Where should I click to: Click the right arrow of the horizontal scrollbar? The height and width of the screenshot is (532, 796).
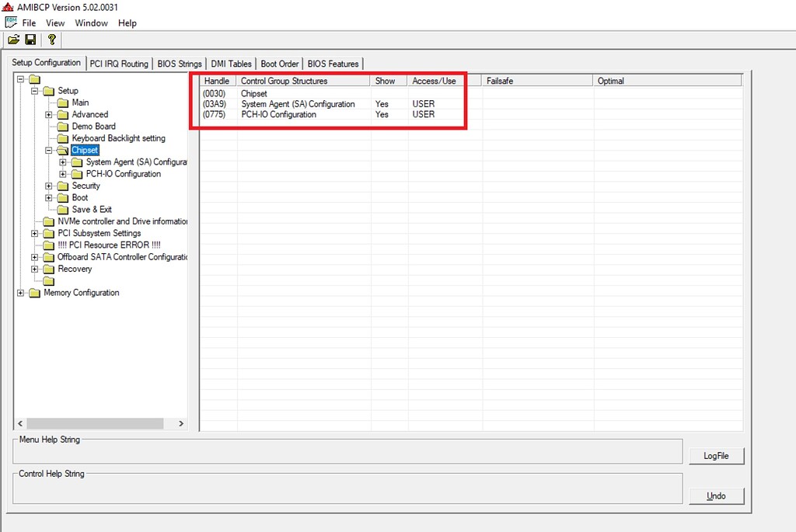181,423
